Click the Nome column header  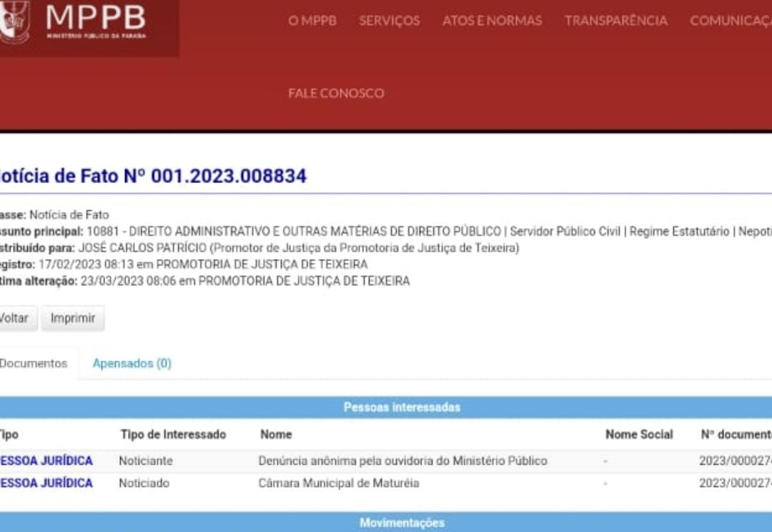point(276,434)
